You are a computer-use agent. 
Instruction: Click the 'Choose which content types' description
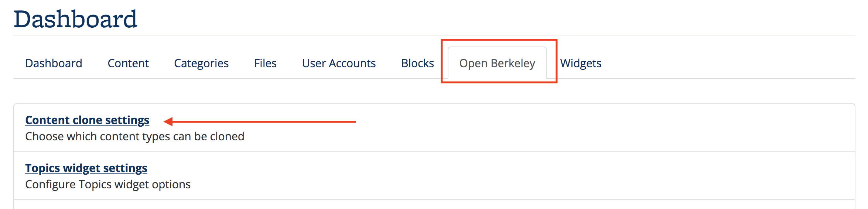pyautogui.click(x=134, y=137)
